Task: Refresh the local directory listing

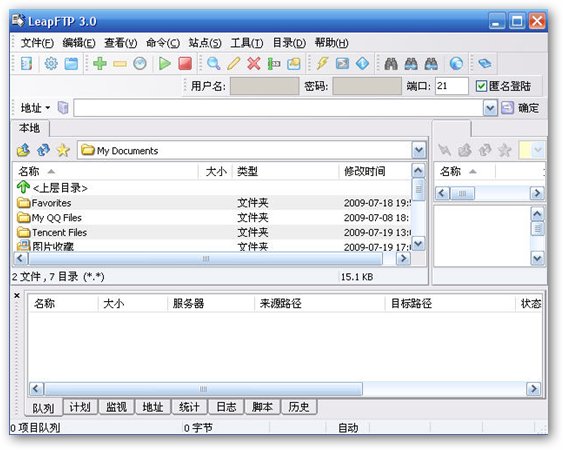Action: pos(43,150)
